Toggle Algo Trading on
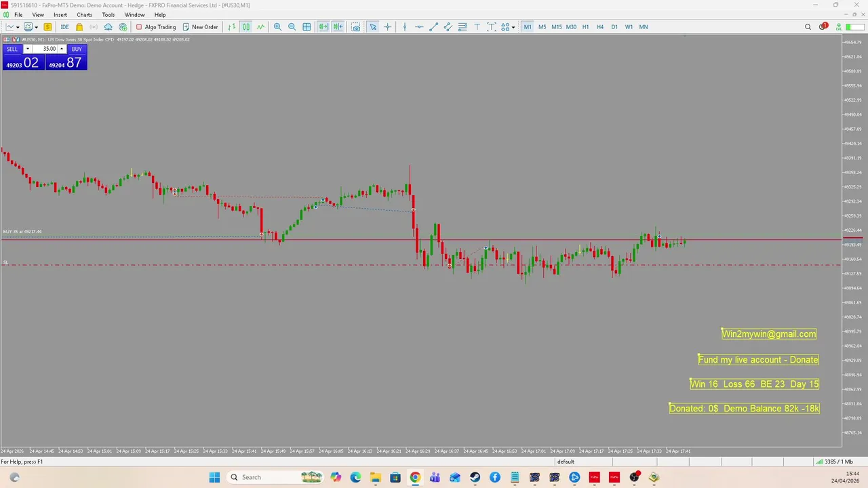The image size is (868, 488). pos(155,27)
